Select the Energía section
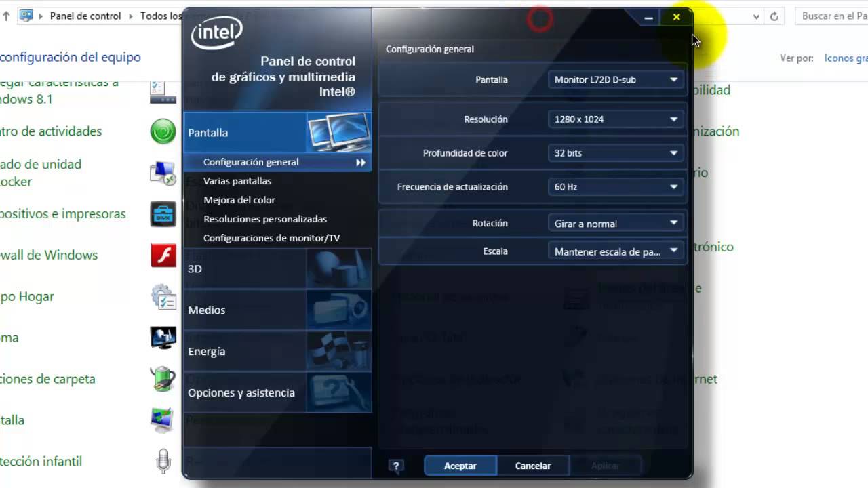This screenshot has width=868, height=488. click(x=277, y=351)
